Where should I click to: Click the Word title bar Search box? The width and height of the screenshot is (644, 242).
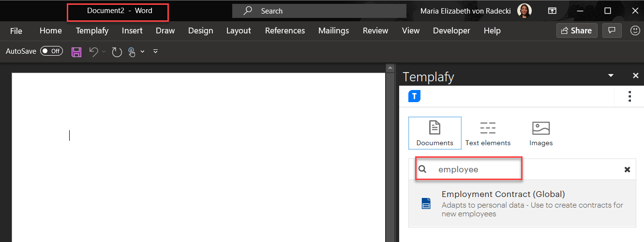pos(319,11)
